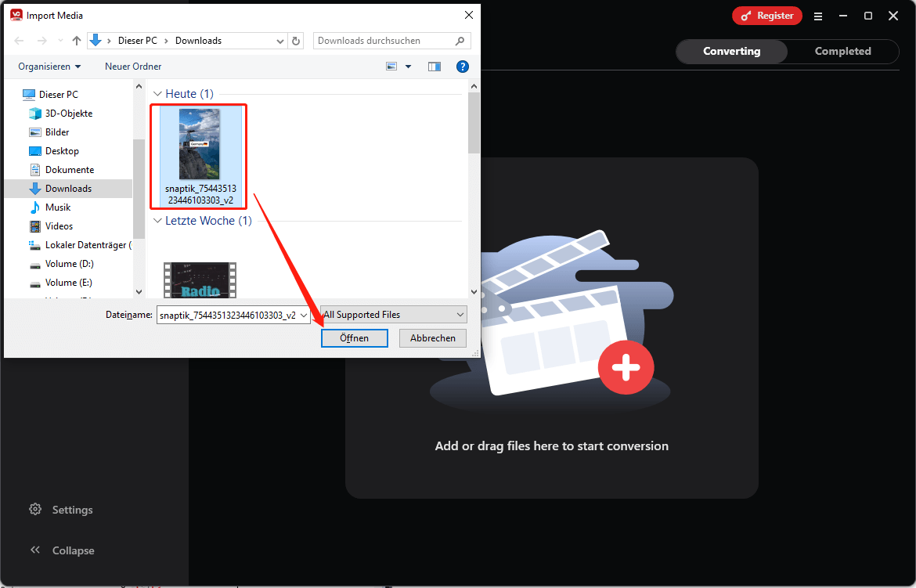Click the Öffnen button
The height and width of the screenshot is (588, 916).
click(354, 337)
